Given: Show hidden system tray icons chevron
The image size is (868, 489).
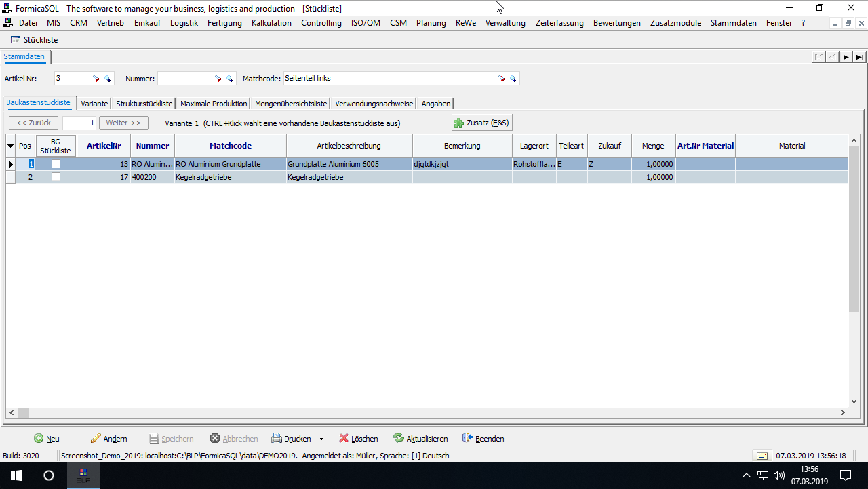Looking at the screenshot, I should click(746, 475).
